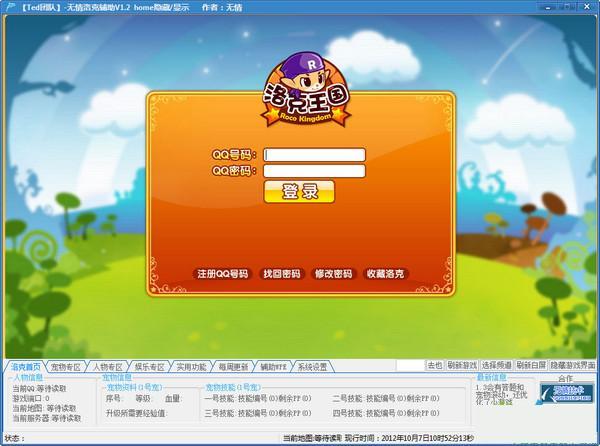
Task: Focus the QQ号码 input field
Action: pos(315,155)
